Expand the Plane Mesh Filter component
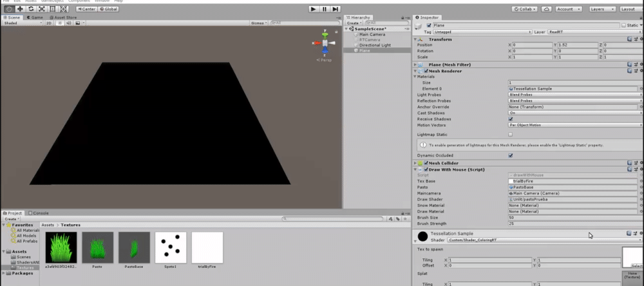The height and width of the screenshot is (286, 644). point(415,65)
